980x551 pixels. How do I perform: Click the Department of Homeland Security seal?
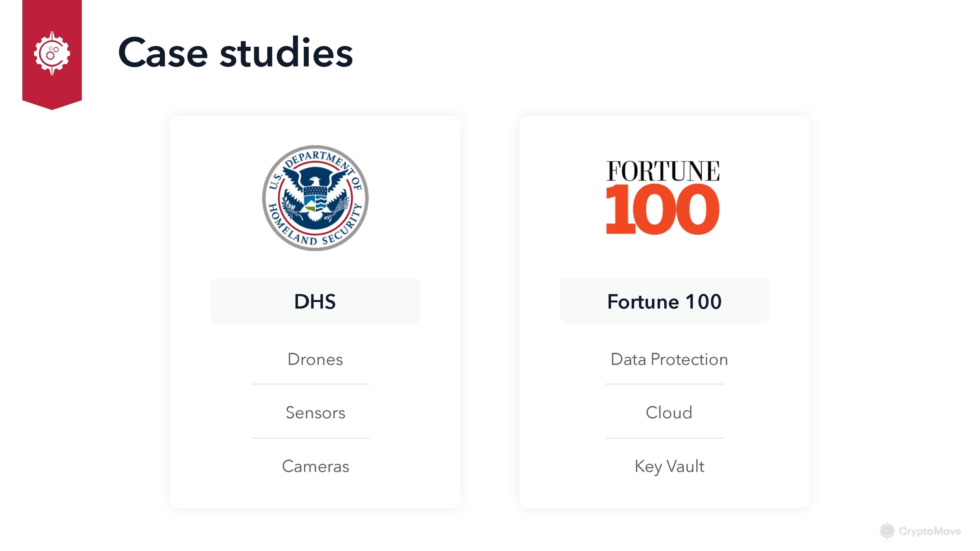pos(315,198)
